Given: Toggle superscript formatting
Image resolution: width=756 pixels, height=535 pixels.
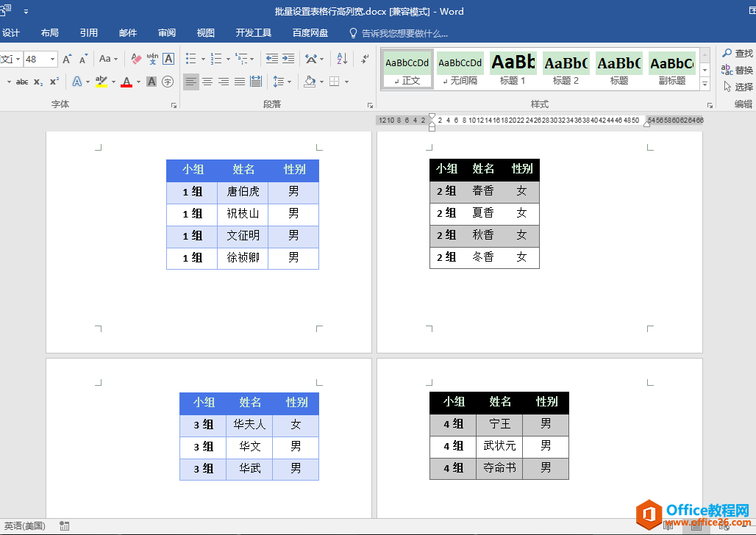Looking at the screenshot, I should pos(54,81).
